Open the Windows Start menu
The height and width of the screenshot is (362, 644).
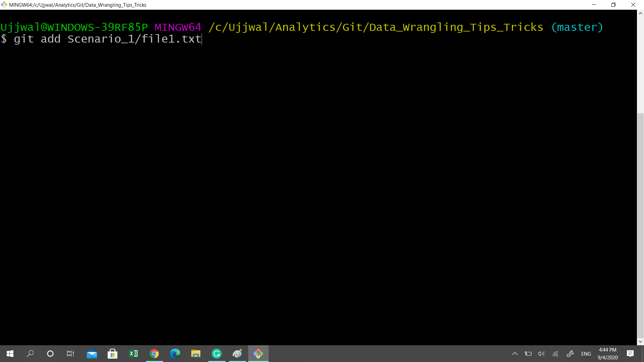click(x=10, y=354)
